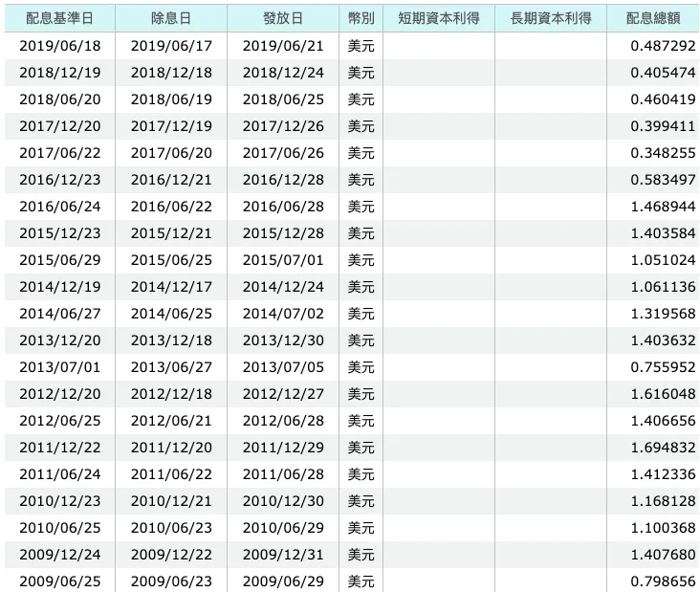Click dividend amount 1.616048
The height and width of the screenshot is (592, 700).
coord(663,394)
